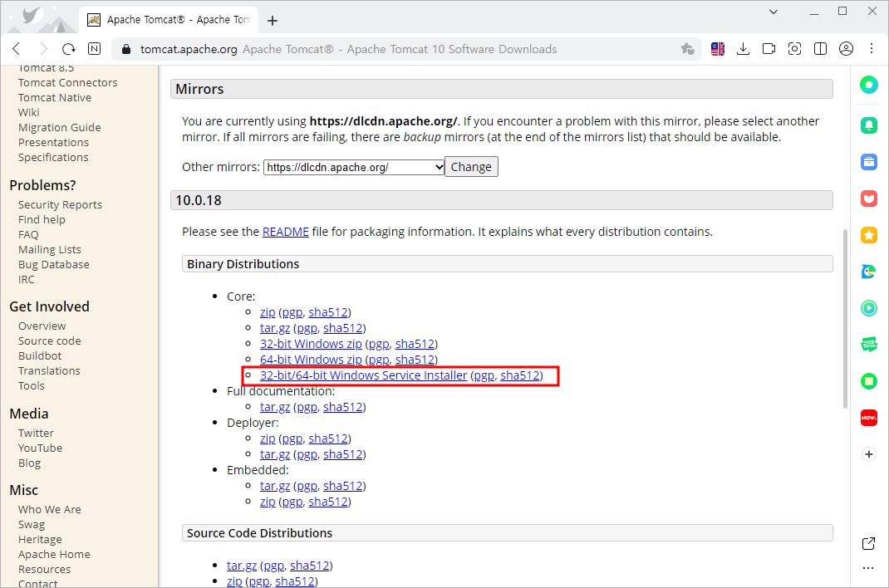Image resolution: width=889 pixels, height=588 pixels.
Task: Open the red pocket sidebar icon
Action: (868, 198)
